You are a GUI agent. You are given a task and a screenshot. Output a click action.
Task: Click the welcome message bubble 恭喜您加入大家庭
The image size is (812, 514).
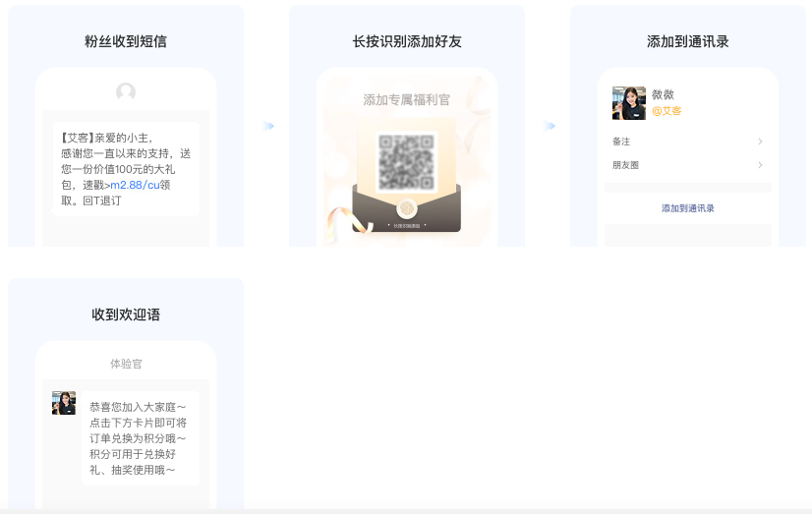139,438
